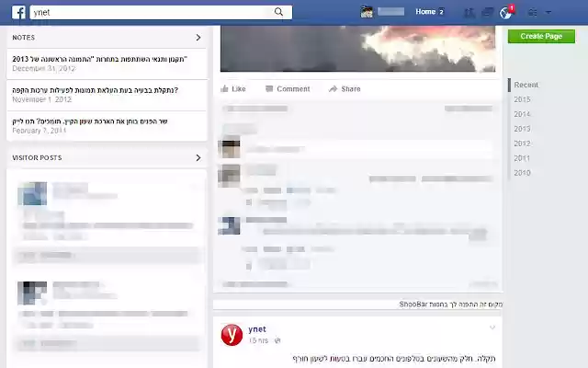Open the profile avatar in top bar
The width and height of the screenshot is (588, 368).
[x=367, y=12]
